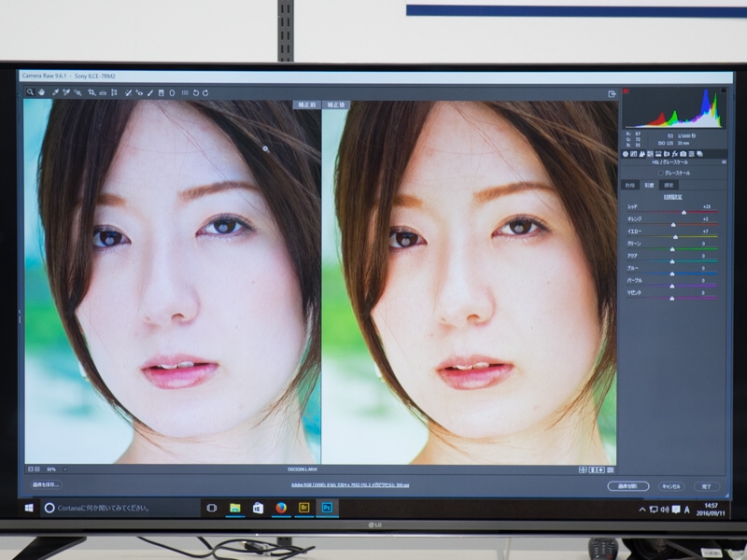This screenshot has width=747, height=560.
Task: Click the 画像を保存 button
Action: pos(46,484)
